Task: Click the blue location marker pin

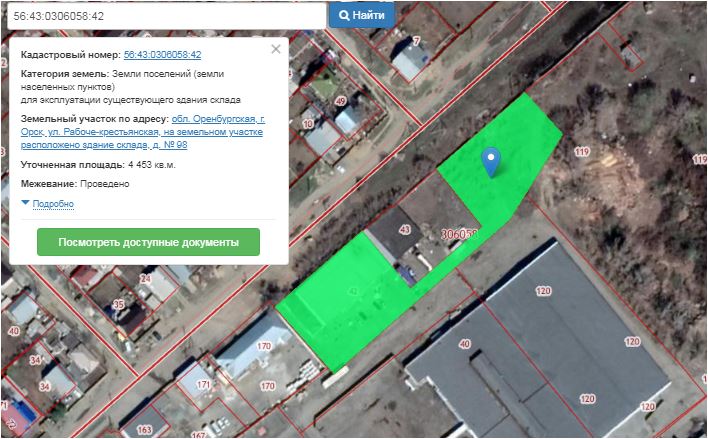Action: click(x=490, y=160)
